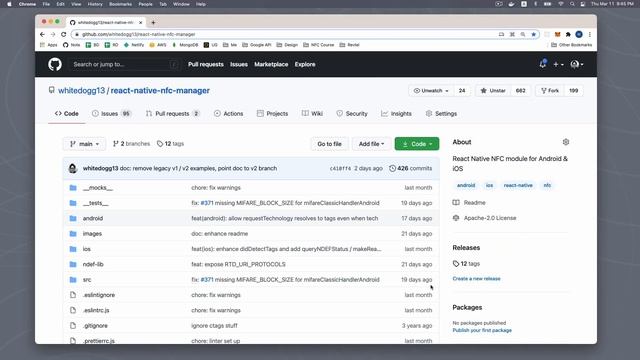The height and width of the screenshot is (360, 640).
Task: Open the ndef-lib folder icon
Action: pyautogui.click(x=73, y=264)
